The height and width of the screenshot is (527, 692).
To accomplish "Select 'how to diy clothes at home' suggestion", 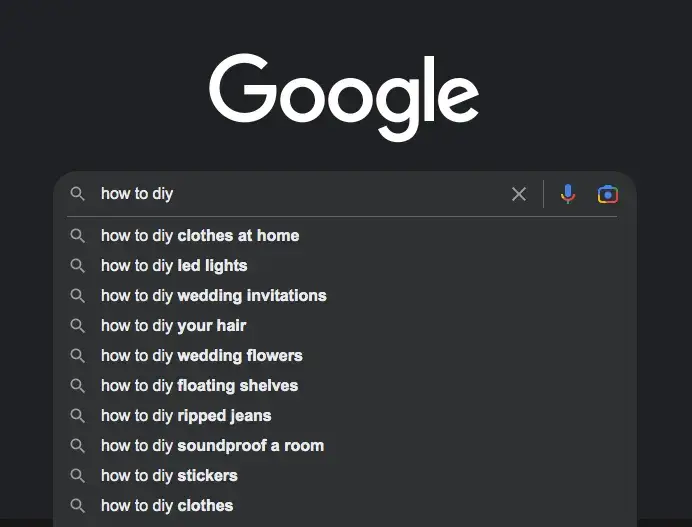I will [344, 236].
